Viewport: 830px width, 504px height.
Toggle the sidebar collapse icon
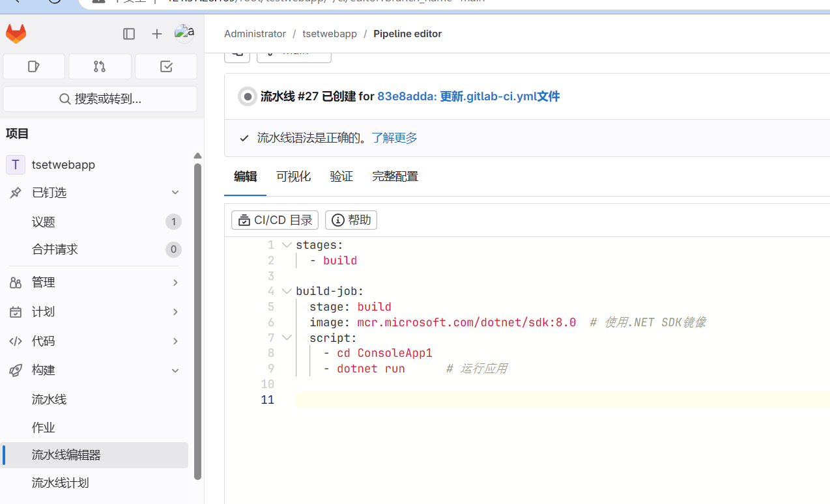[129, 34]
